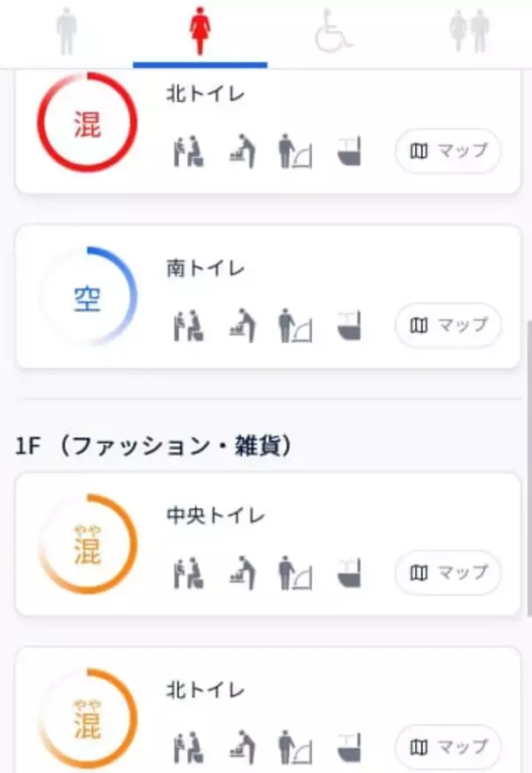
Task: Switch to the all-gender restroom tab
Action: 469,32
